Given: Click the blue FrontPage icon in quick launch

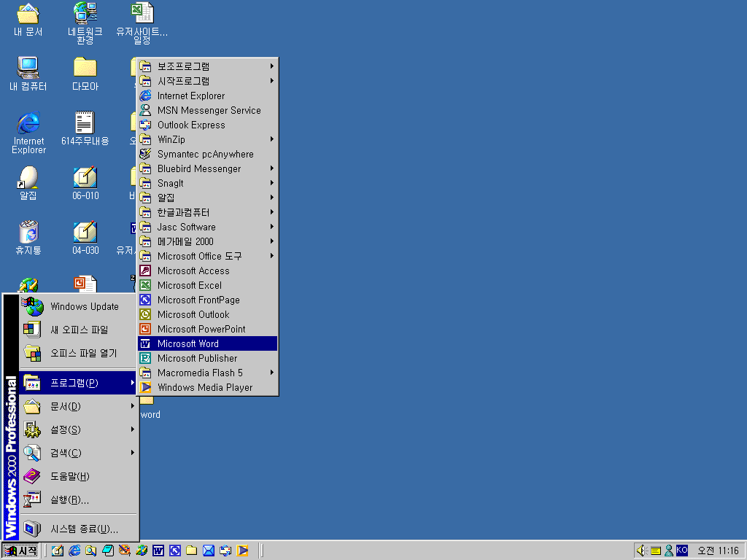Looking at the screenshot, I should (x=175, y=551).
